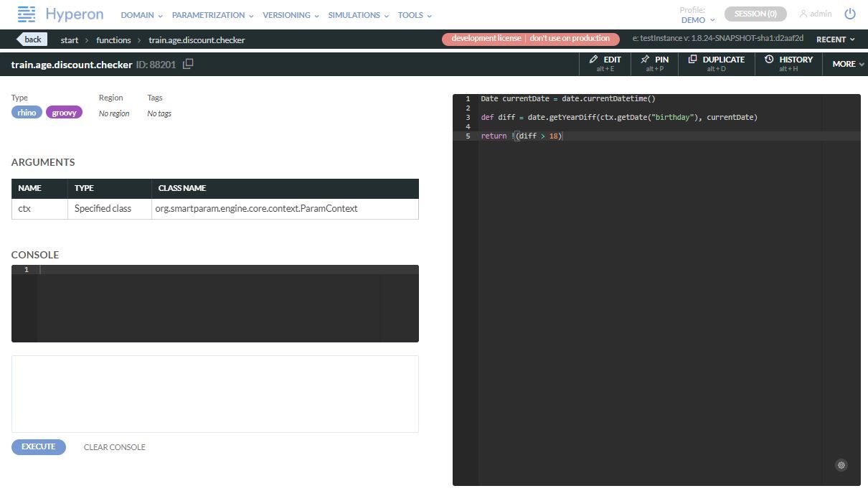The image size is (868, 496).
Task: Switch profile using the DEMO dropdown
Action: [x=697, y=20]
